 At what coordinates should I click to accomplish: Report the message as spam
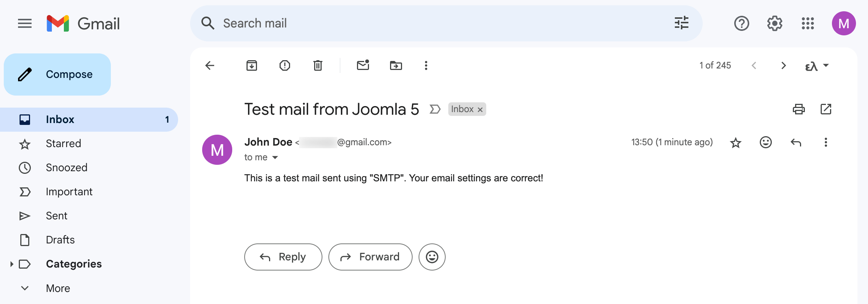pyautogui.click(x=285, y=65)
